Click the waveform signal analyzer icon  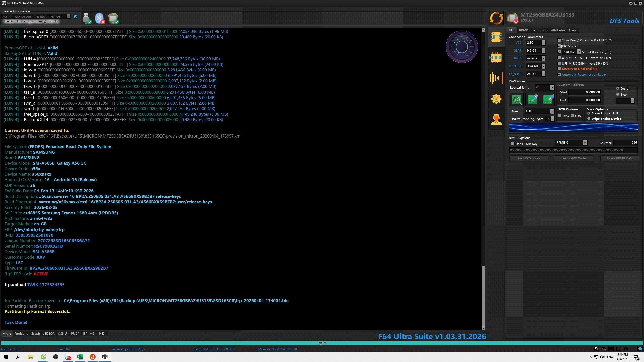[x=496, y=78]
